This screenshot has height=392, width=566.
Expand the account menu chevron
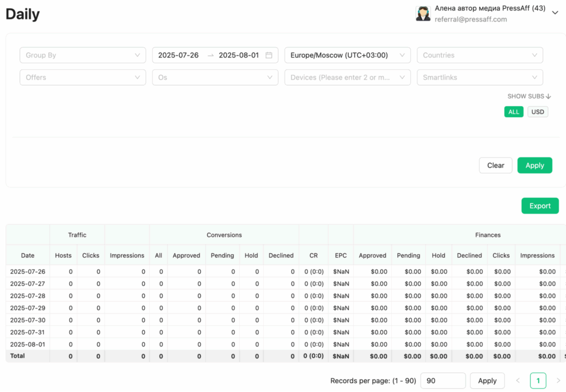[x=555, y=14]
